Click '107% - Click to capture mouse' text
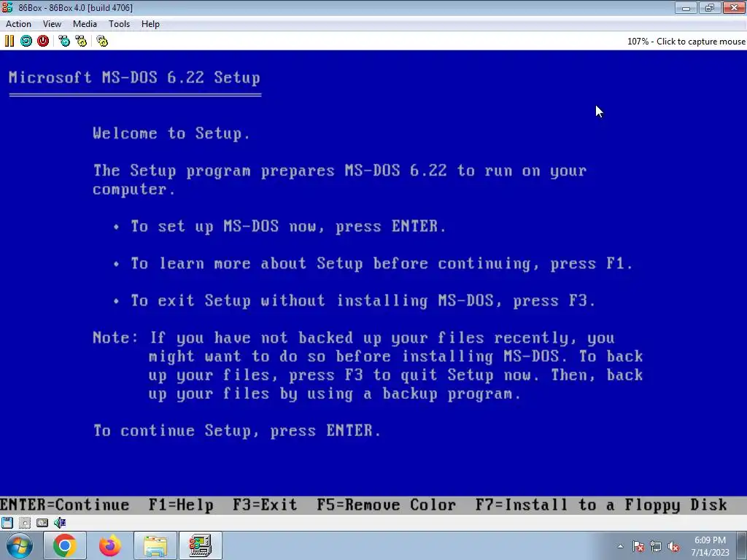Viewport: 747px width, 560px height. (x=686, y=42)
